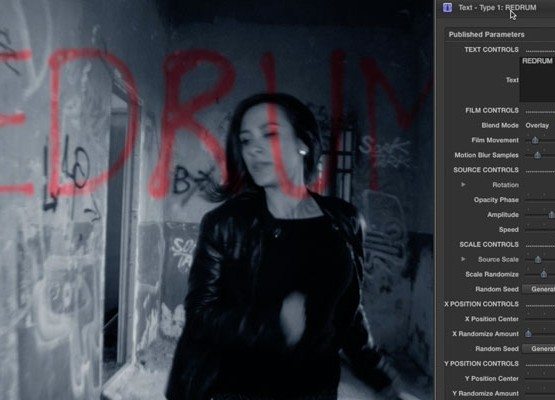Click the Y Position Center slider track

point(540,379)
